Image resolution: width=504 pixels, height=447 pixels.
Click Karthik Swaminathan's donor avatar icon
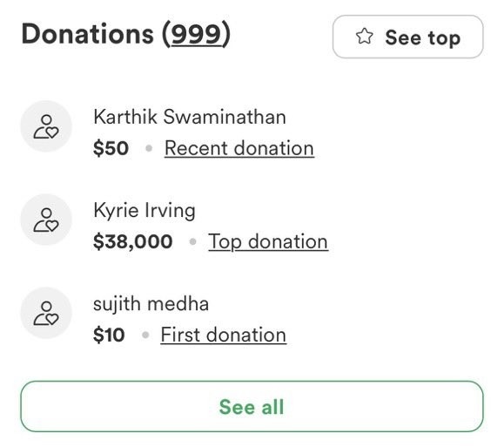pyautogui.click(x=46, y=126)
